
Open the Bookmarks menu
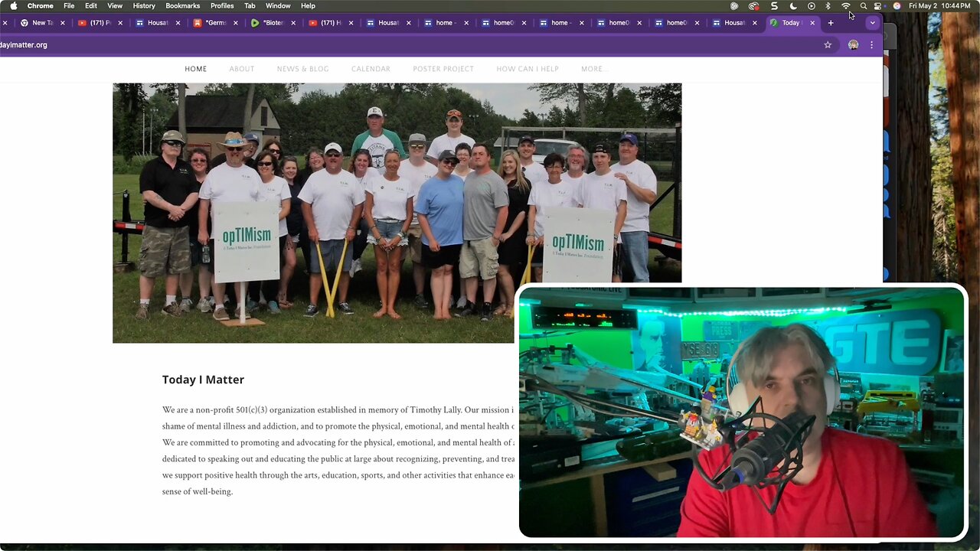183,5
